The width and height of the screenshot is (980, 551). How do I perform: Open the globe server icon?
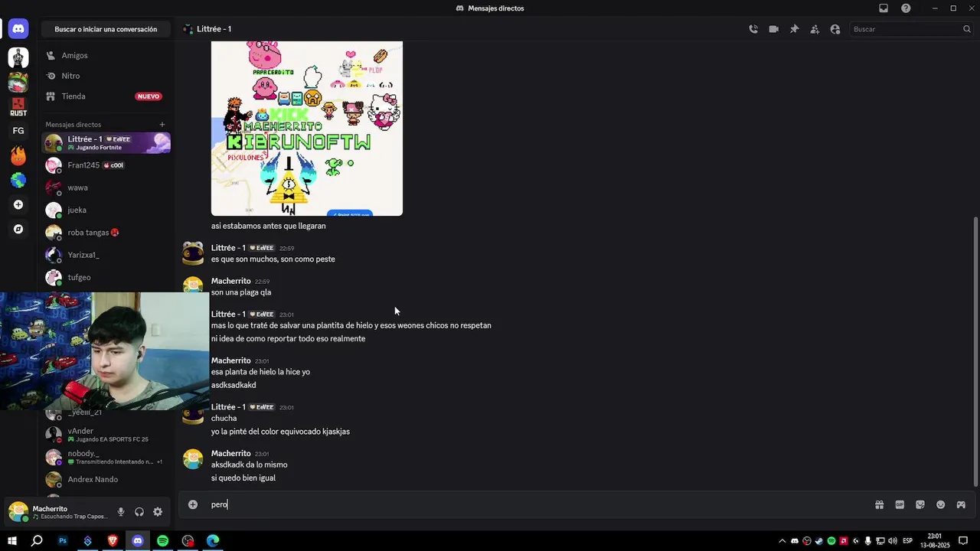click(x=18, y=180)
